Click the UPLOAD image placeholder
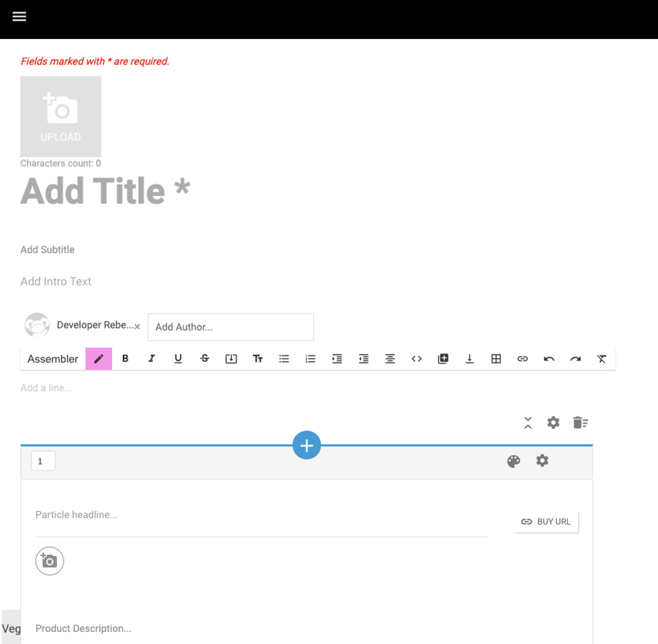Viewport: 658px width, 644px height. pos(60,116)
